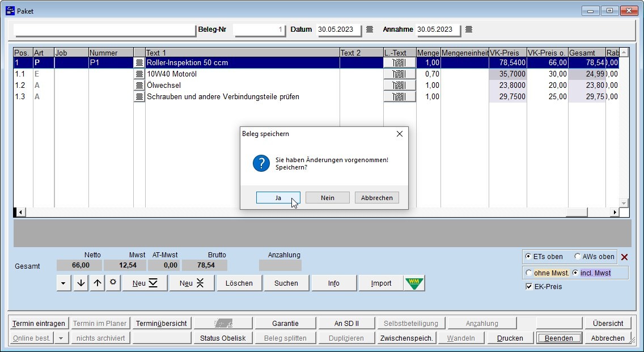Screen dimensions: 644x352
Task: Click the Brutto total 78,54
Action: [205, 265]
